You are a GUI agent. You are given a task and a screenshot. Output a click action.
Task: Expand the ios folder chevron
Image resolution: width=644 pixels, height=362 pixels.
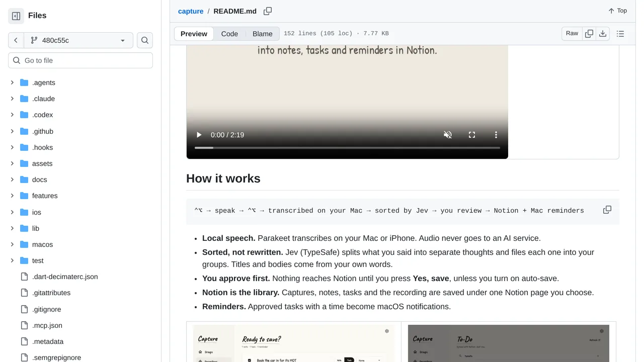point(12,212)
